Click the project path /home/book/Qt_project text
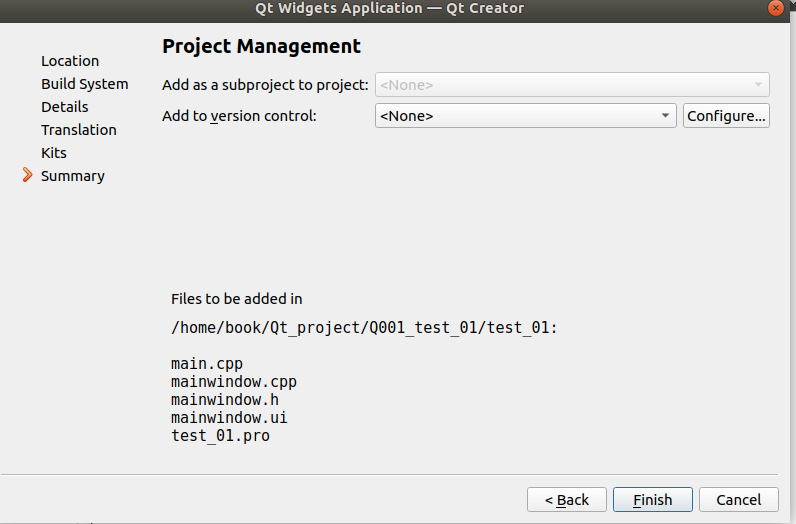Viewport: 796px width, 524px height. pyautogui.click(x=364, y=328)
